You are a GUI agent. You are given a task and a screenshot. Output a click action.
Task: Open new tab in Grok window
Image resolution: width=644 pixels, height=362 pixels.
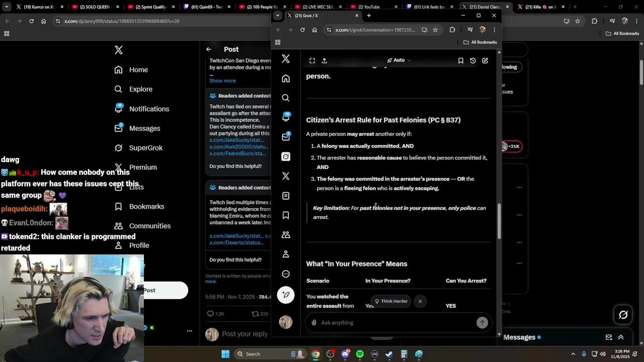[369, 16]
